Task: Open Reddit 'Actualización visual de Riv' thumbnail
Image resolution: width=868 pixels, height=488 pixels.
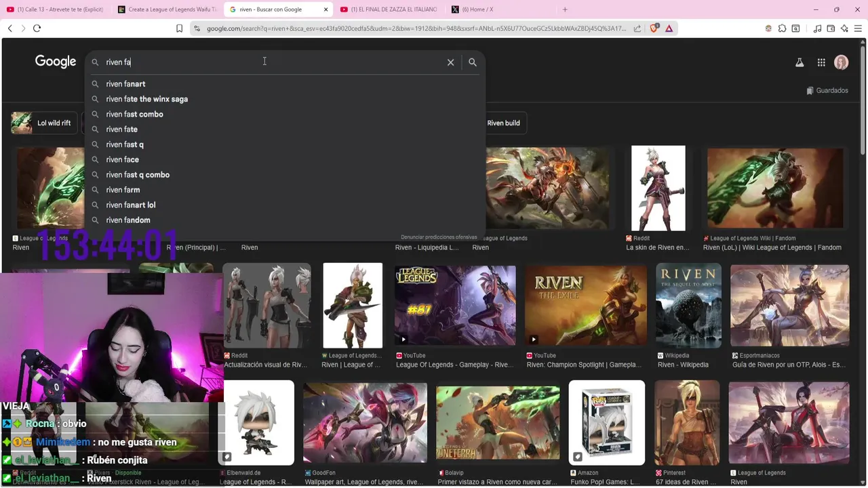Action: tap(267, 305)
